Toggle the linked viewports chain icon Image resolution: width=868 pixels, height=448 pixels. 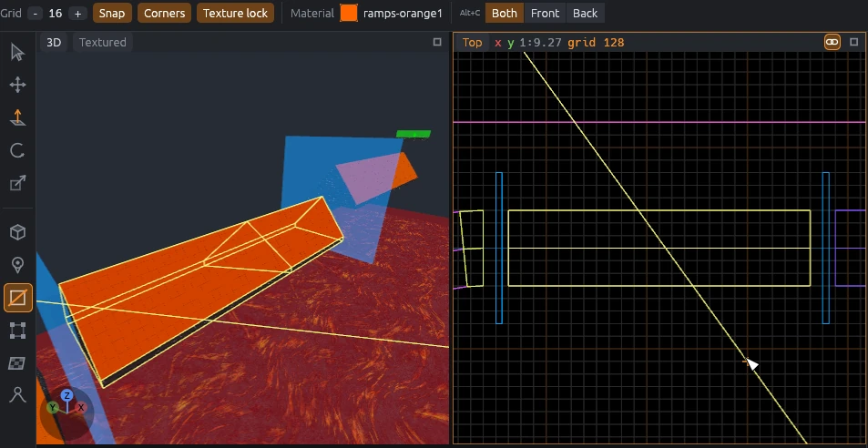point(832,42)
